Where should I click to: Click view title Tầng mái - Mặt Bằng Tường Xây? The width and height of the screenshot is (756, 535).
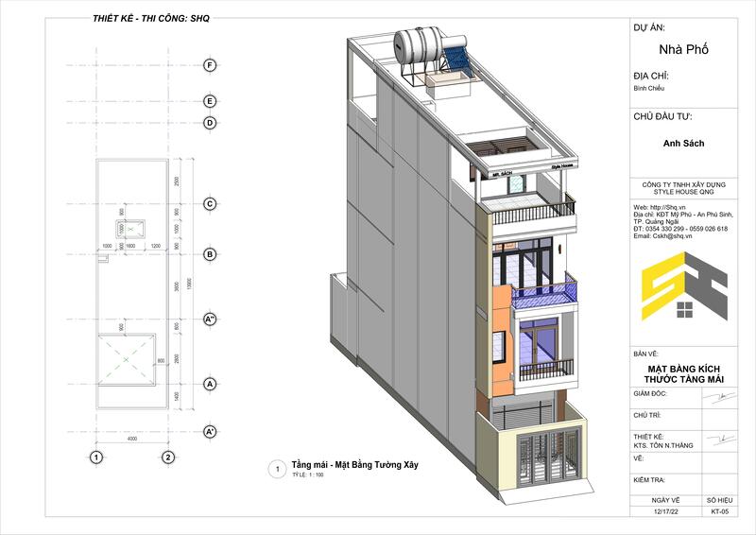point(355,465)
